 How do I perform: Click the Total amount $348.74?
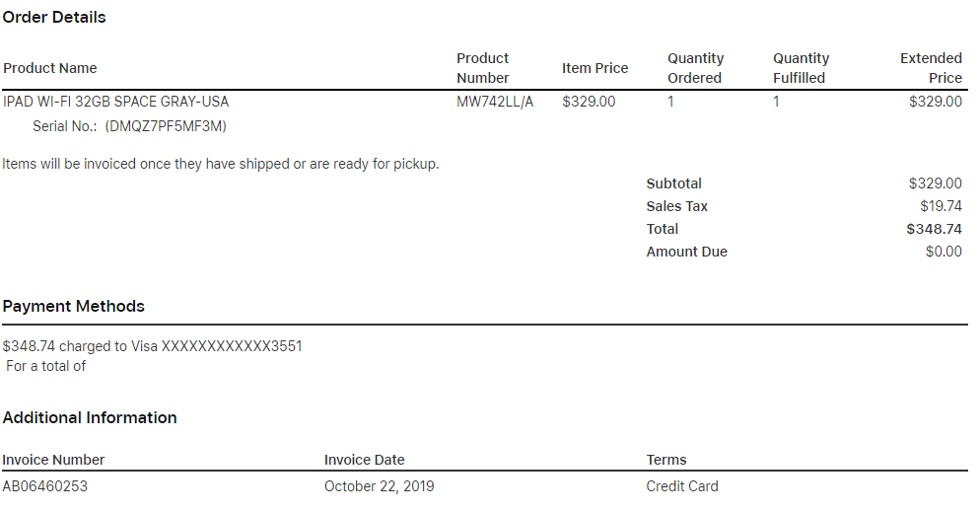(x=934, y=229)
